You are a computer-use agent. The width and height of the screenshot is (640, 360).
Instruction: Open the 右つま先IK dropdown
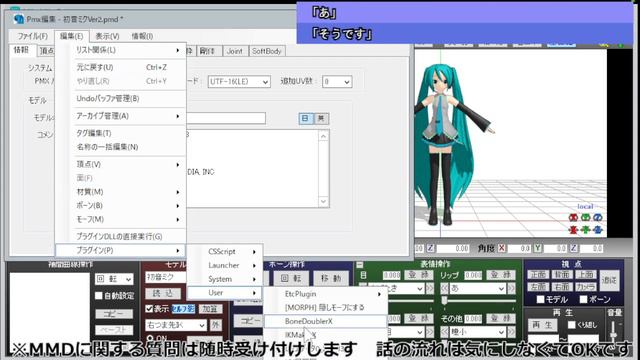pos(176,325)
